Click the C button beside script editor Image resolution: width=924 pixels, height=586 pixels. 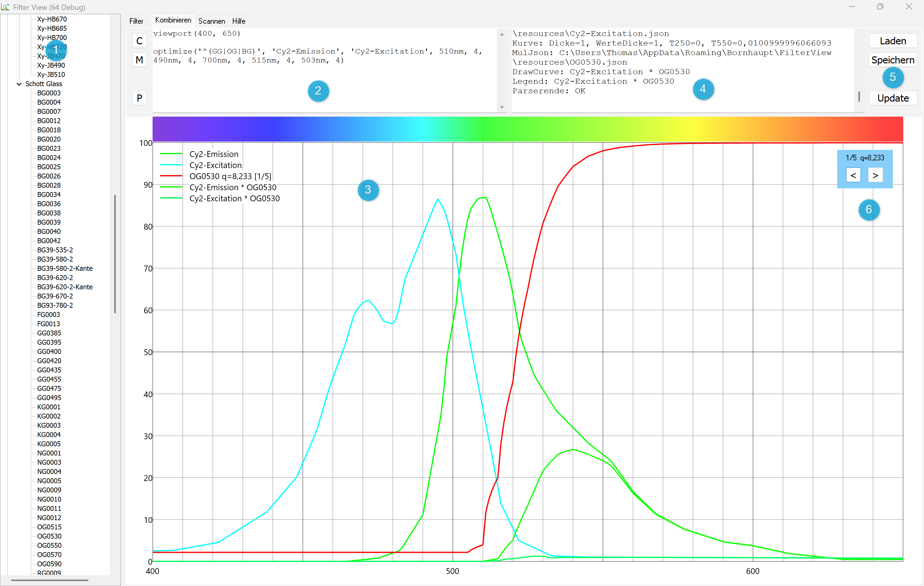coord(139,41)
